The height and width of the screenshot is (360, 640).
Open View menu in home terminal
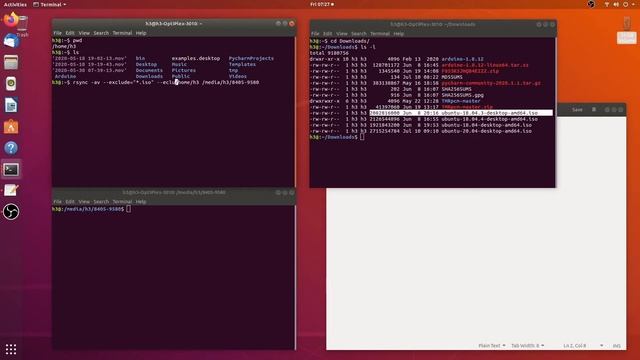84,33
